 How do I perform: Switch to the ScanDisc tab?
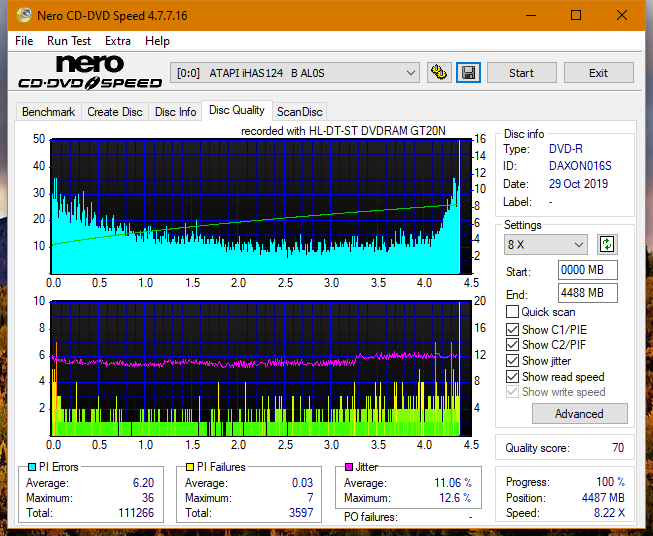coord(300,112)
